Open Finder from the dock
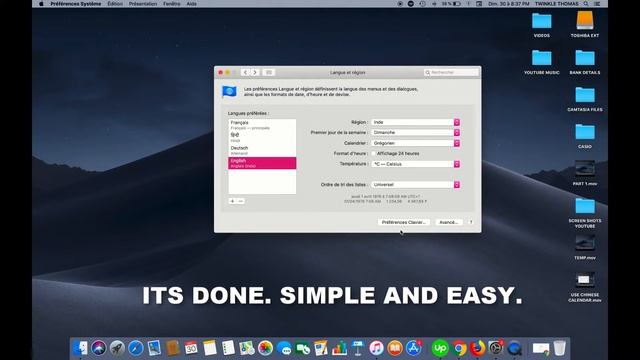Image resolution: width=640 pixels, height=360 pixels. [80, 348]
